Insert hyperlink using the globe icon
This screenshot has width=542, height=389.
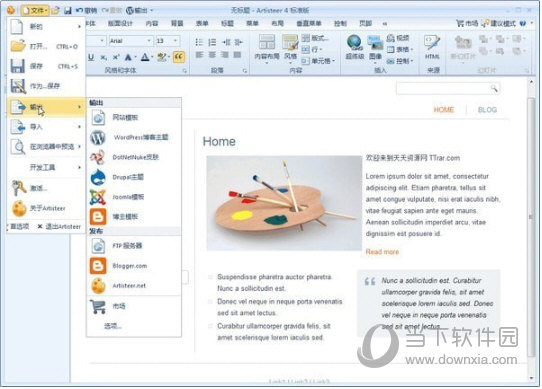pos(355,47)
